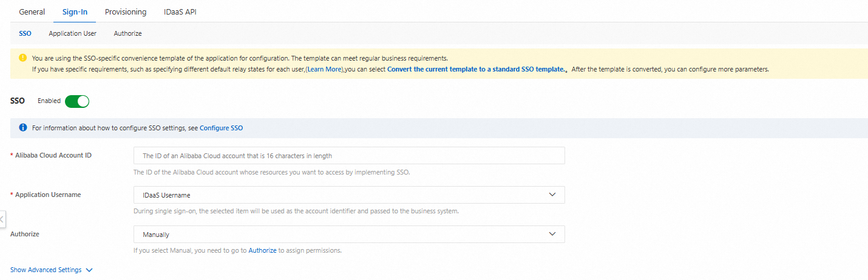This screenshot has height=280, width=868.
Task: Open the Application Username IDaaS Username dropdown
Action: pyautogui.click(x=348, y=195)
